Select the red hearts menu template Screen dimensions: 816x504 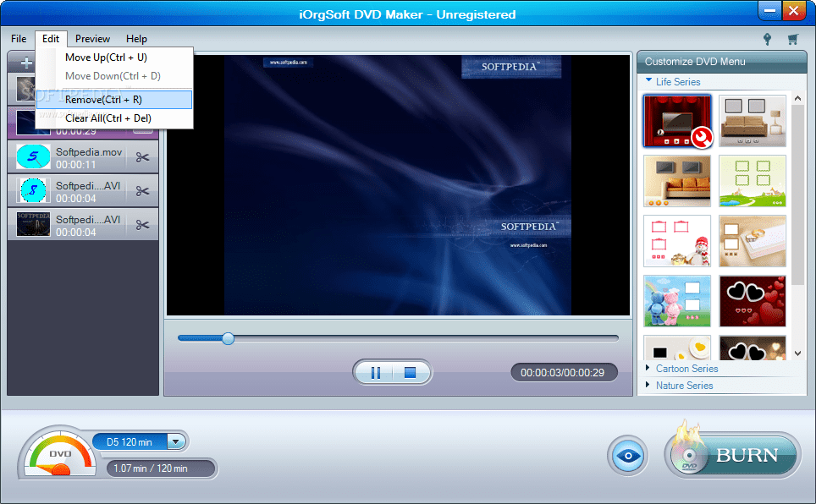click(753, 301)
